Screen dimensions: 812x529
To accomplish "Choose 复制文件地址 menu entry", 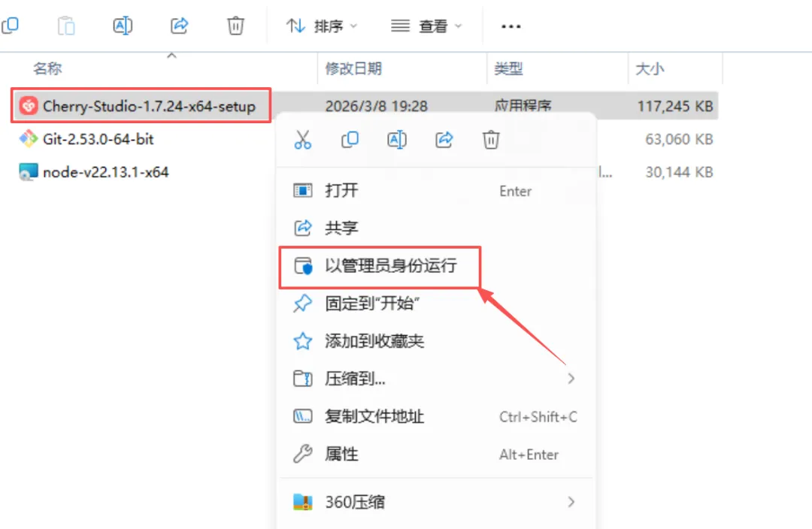I will 435,417.
